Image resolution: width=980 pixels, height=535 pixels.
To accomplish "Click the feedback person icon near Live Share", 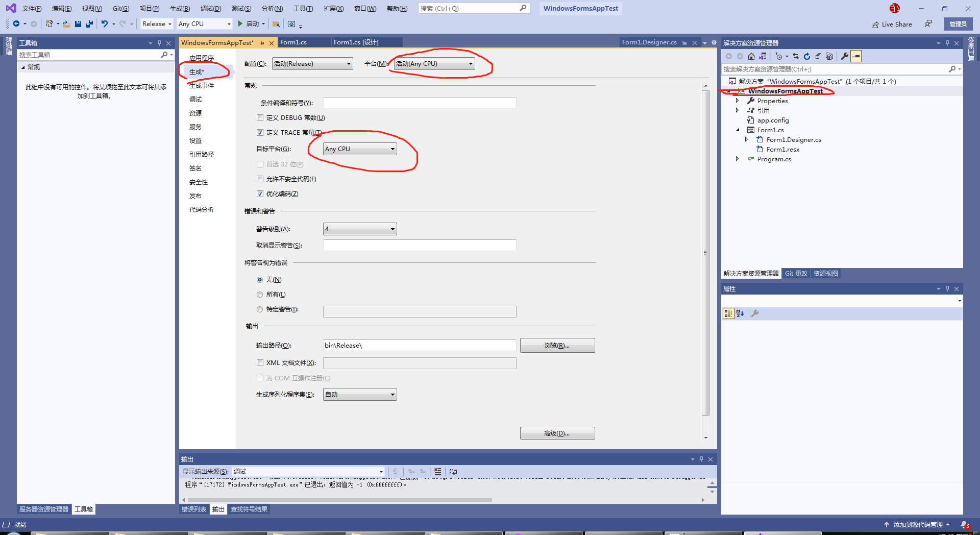I will (928, 24).
